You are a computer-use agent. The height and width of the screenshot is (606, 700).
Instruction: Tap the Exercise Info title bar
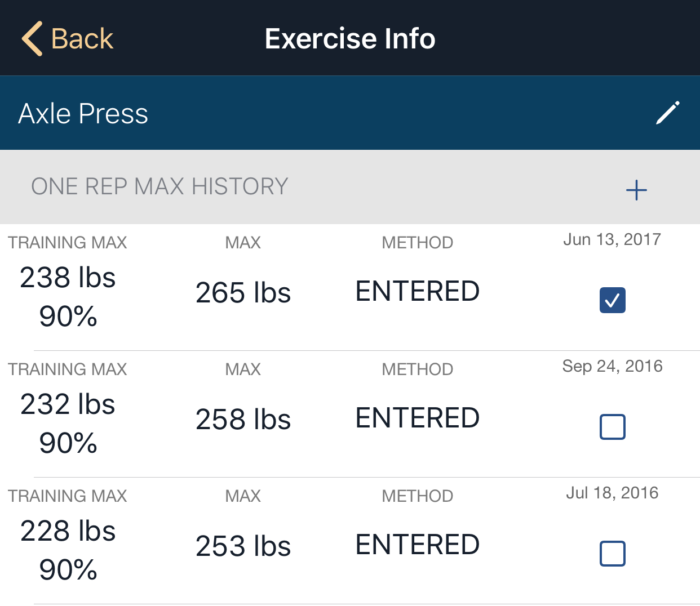pos(349,38)
